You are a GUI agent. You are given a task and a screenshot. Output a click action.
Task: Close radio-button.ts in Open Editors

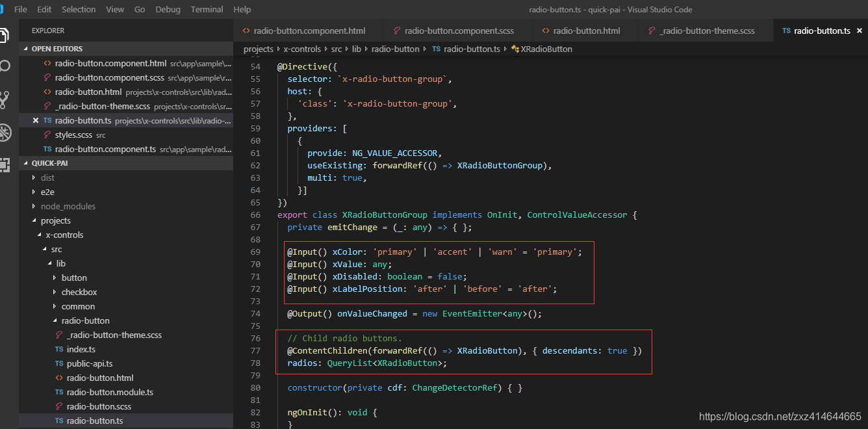[36, 120]
